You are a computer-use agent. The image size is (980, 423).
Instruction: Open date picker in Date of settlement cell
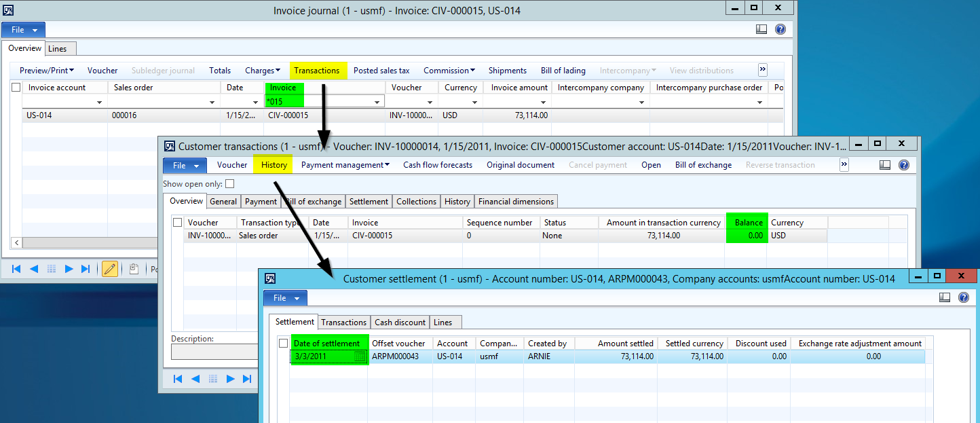(x=360, y=356)
